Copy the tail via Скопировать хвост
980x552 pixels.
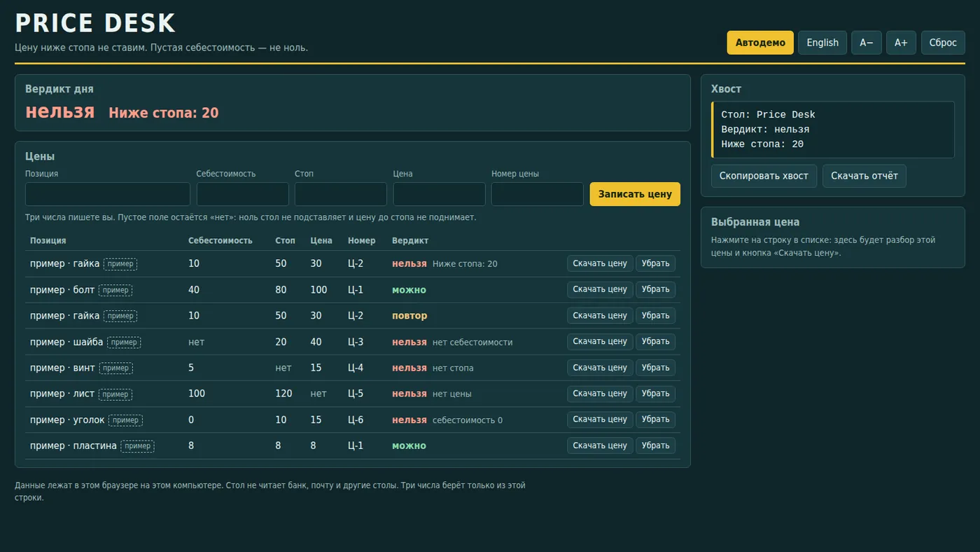(764, 176)
